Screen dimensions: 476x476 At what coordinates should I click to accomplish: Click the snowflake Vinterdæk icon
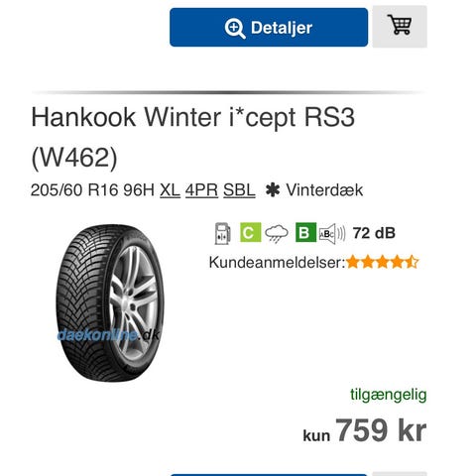273,190
